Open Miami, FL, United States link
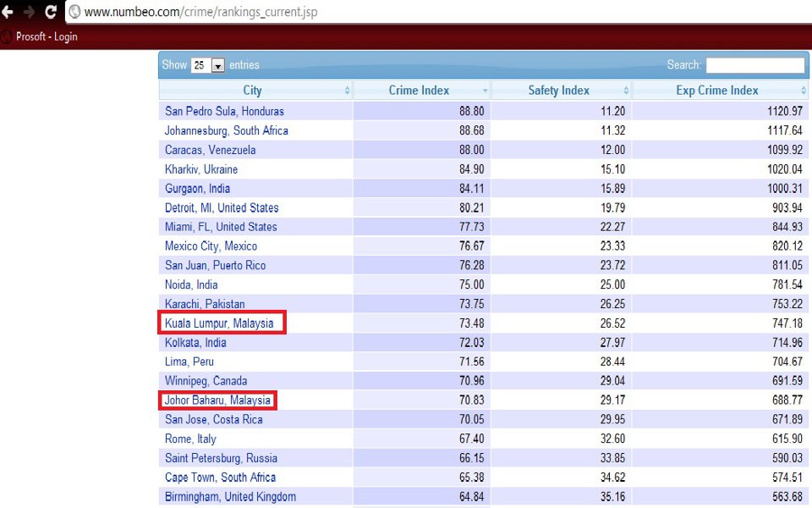This screenshot has height=508, width=812. coord(221,227)
